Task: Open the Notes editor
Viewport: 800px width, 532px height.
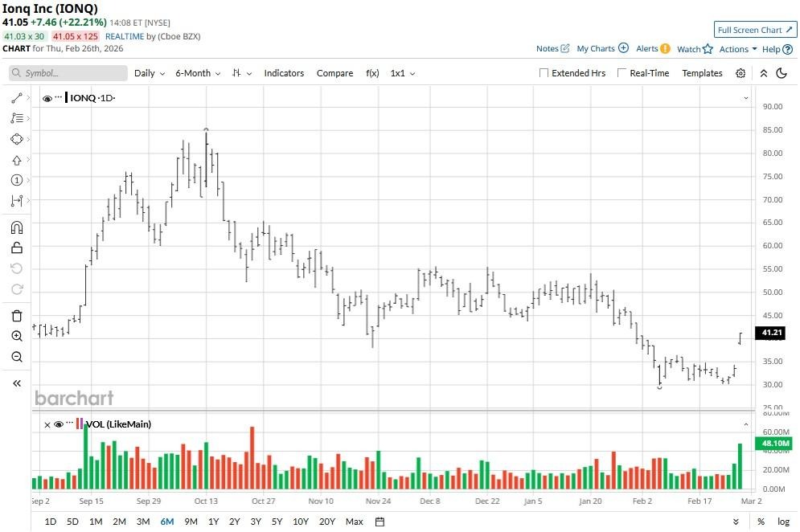Action: [x=552, y=48]
